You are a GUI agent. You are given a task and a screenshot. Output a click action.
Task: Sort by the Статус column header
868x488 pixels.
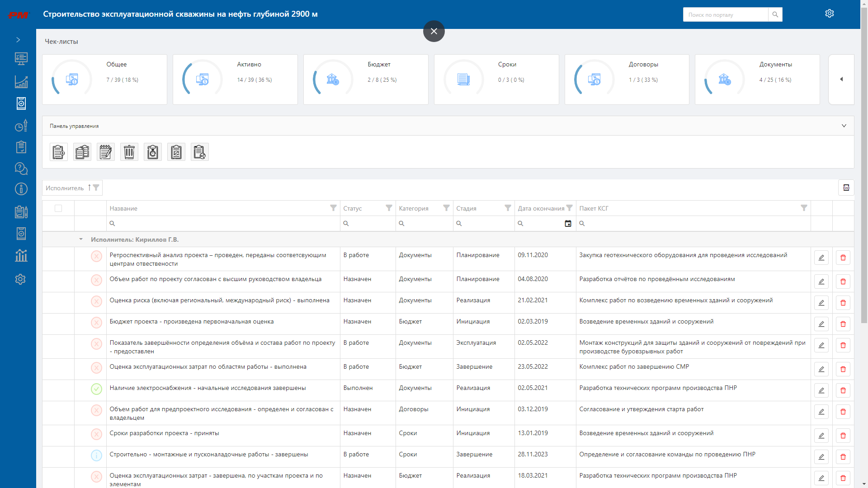[x=353, y=208]
